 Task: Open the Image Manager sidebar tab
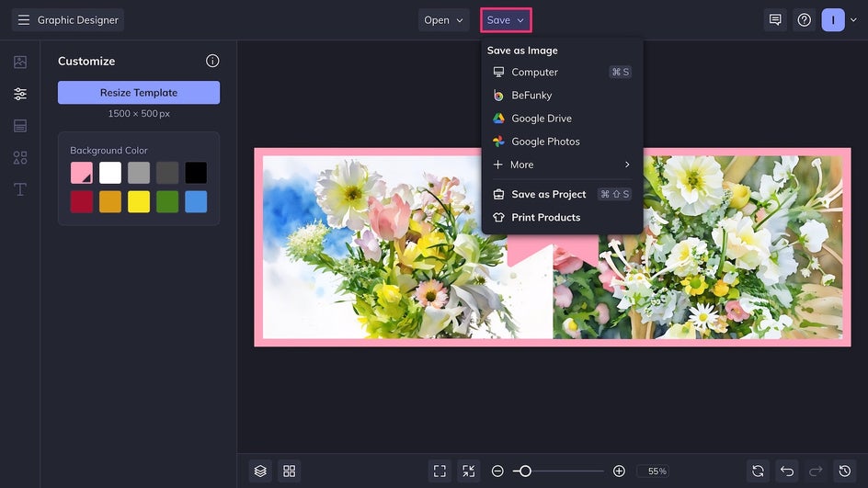pyautogui.click(x=20, y=62)
